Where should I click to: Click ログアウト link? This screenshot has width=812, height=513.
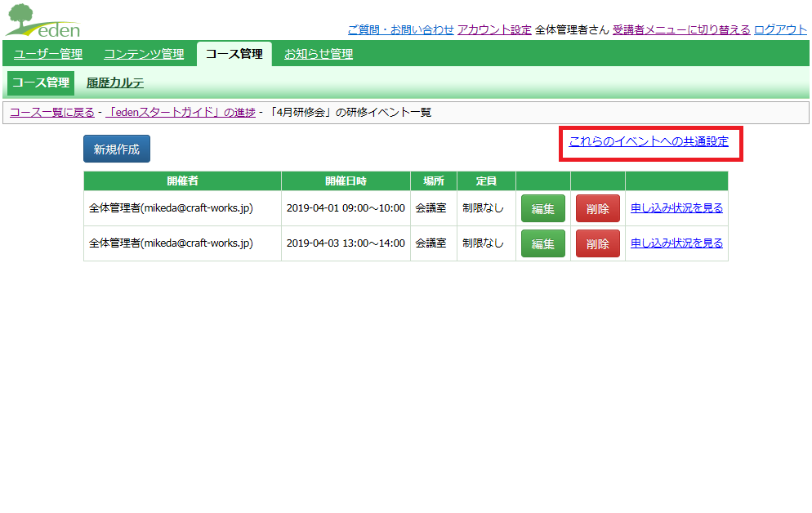click(x=780, y=30)
